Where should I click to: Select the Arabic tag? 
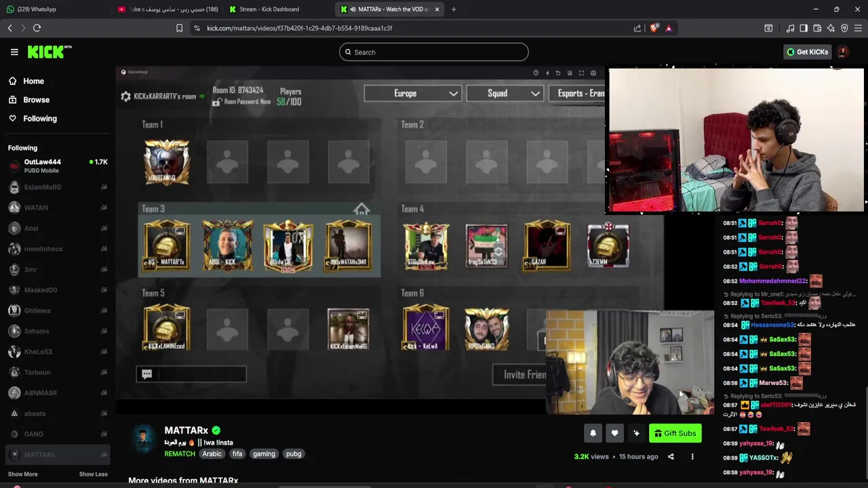[x=212, y=454]
